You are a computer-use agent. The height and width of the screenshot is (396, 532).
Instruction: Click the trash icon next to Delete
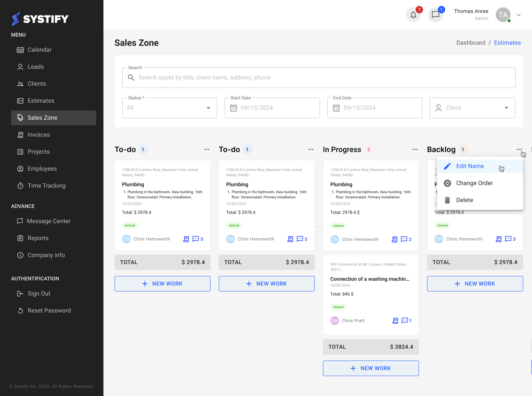point(447,200)
